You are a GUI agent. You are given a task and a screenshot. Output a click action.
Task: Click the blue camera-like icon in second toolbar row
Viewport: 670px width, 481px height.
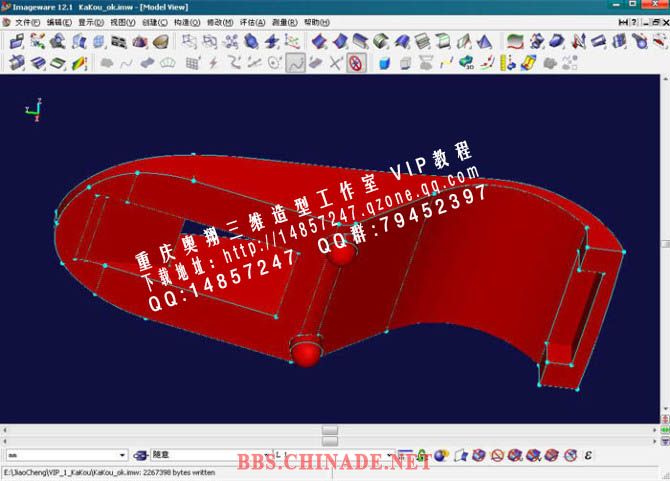[17, 63]
